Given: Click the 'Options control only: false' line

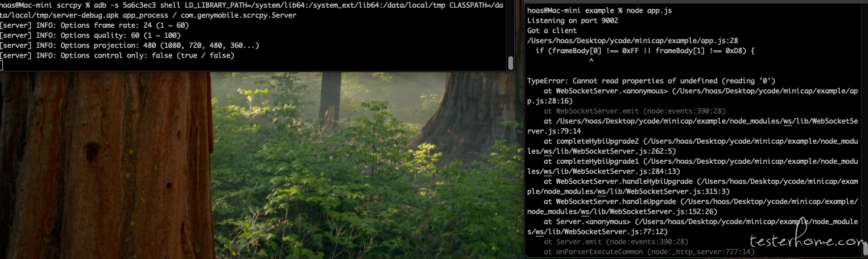Looking at the screenshot, I should click(118, 56).
